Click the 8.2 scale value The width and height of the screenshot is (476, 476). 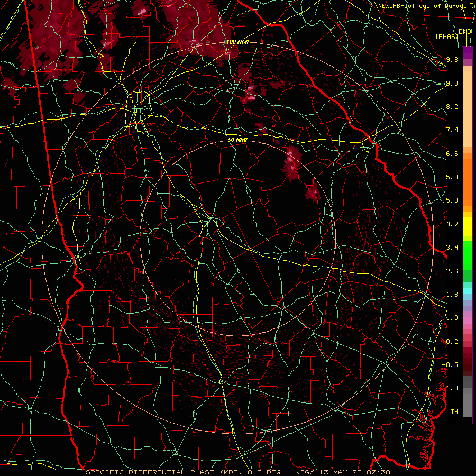[x=452, y=106]
